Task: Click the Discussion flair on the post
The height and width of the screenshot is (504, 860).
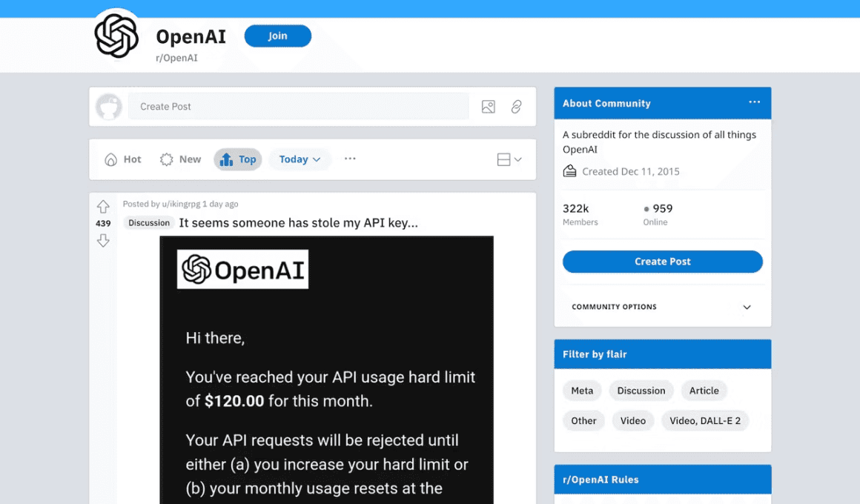Action: 148,222
